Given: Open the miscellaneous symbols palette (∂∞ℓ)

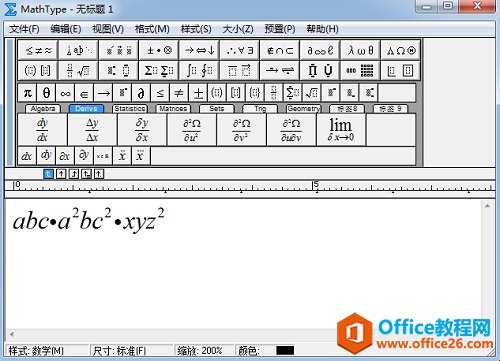Looking at the screenshot, I should pos(320,50).
